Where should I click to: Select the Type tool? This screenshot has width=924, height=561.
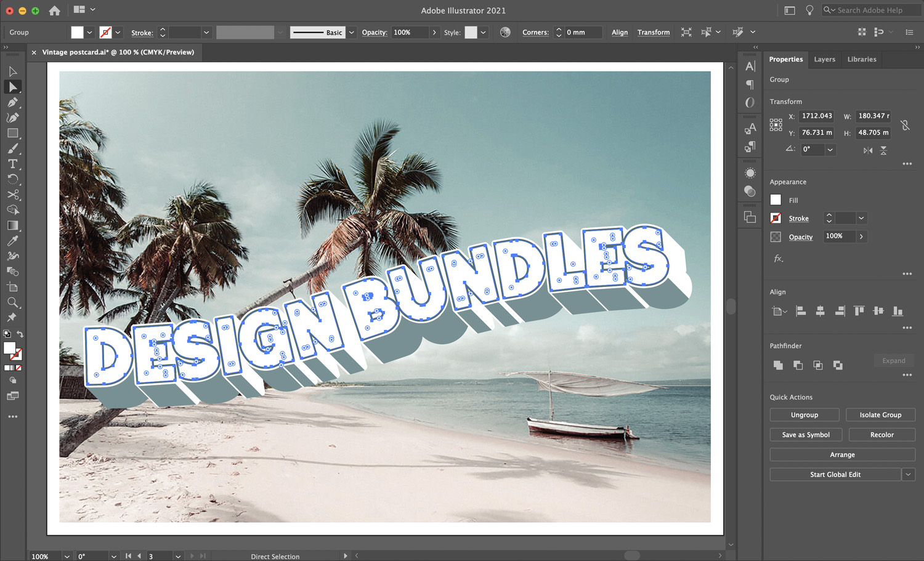tap(12, 164)
